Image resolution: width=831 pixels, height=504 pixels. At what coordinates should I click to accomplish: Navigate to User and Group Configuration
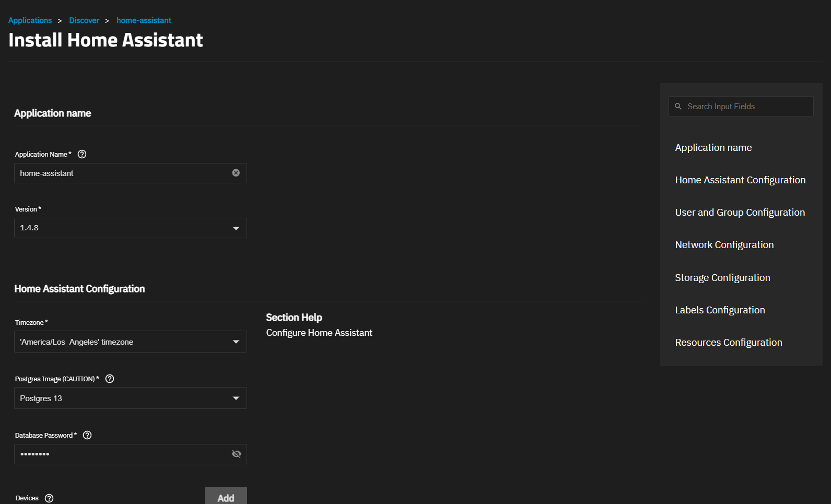[740, 213]
